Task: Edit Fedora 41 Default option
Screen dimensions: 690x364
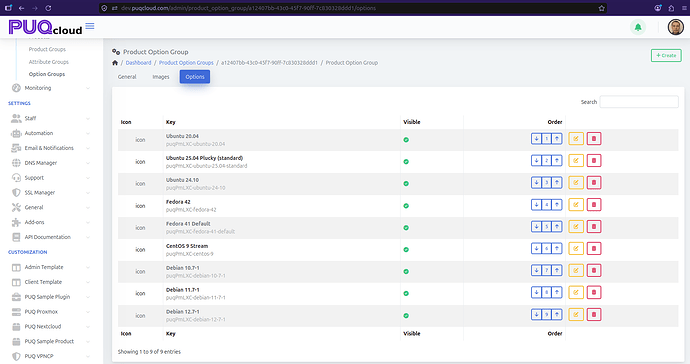Action: 576,227
